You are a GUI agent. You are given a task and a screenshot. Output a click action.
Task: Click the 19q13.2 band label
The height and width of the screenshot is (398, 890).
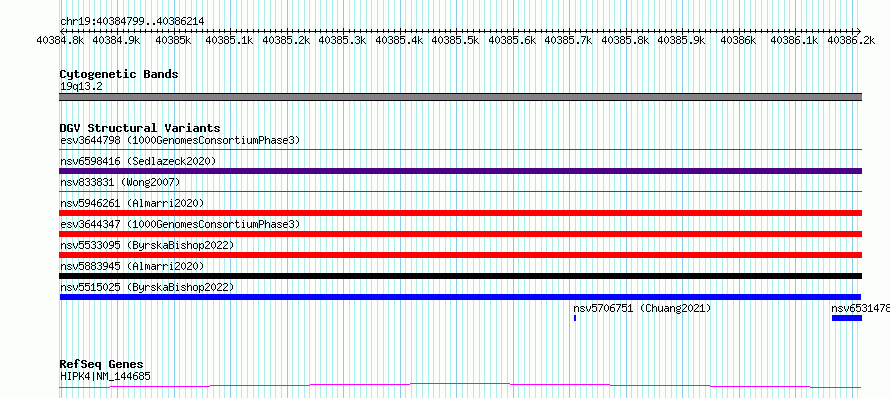coord(81,87)
